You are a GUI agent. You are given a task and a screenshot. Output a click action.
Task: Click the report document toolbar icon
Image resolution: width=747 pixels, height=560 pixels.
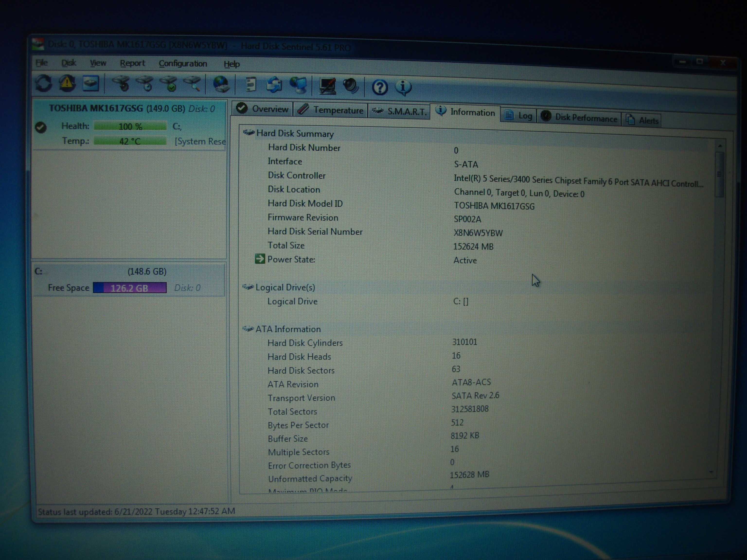click(x=250, y=85)
